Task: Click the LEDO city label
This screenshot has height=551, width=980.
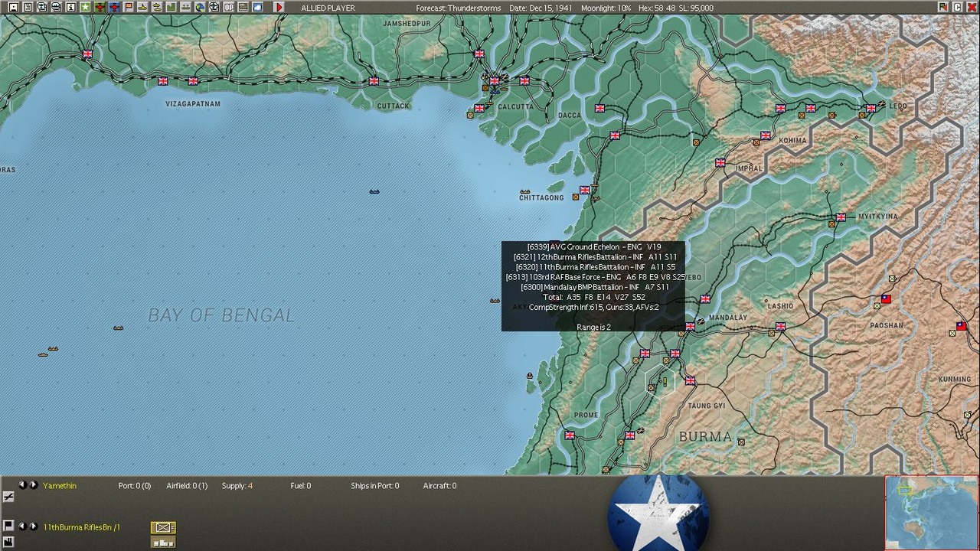Action: point(897,106)
